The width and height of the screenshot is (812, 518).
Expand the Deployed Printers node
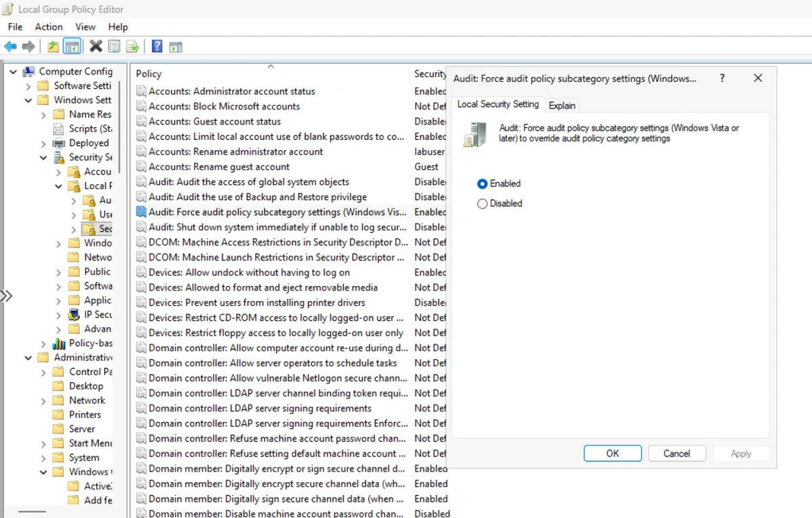[x=43, y=143]
